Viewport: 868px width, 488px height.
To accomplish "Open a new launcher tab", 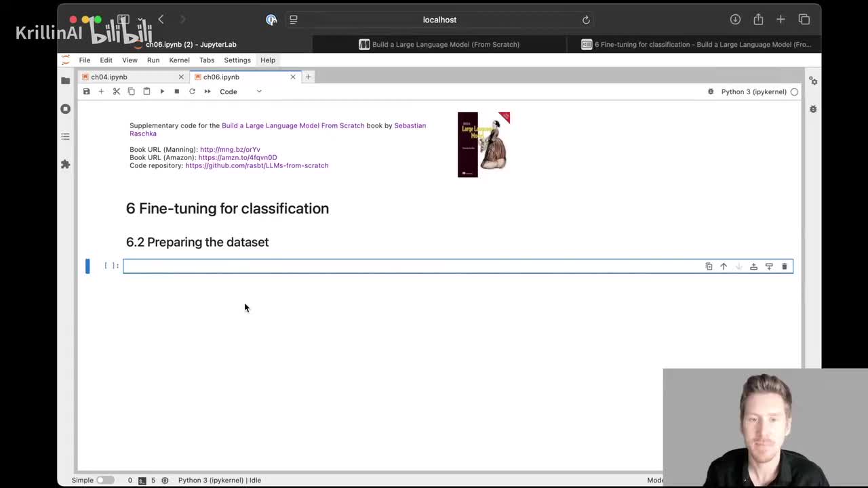I will 308,77.
